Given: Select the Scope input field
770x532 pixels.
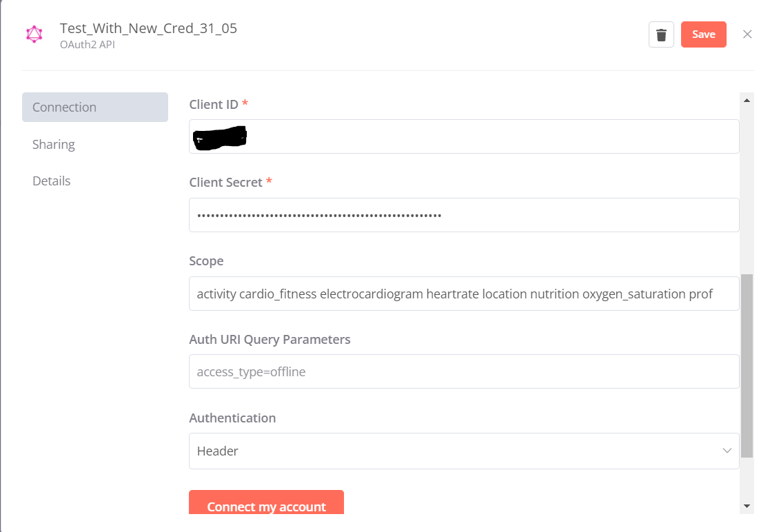Looking at the screenshot, I should [x=463, y=293].
